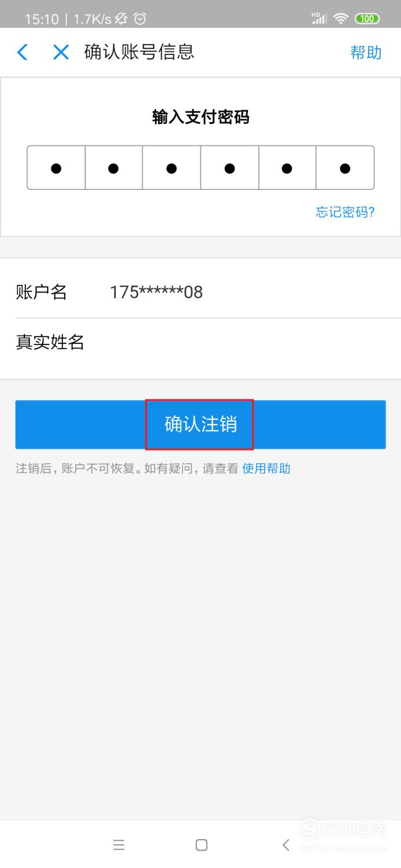
Task: Tap the Wi-Fi status icon
Action: pos(341,19)
